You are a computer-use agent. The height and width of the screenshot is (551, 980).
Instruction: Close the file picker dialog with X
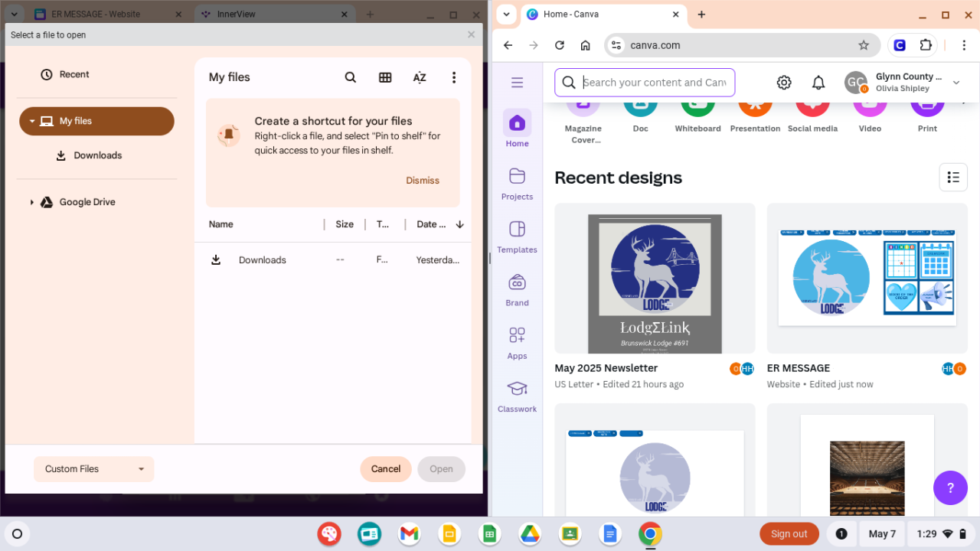(x=471, y=34)
